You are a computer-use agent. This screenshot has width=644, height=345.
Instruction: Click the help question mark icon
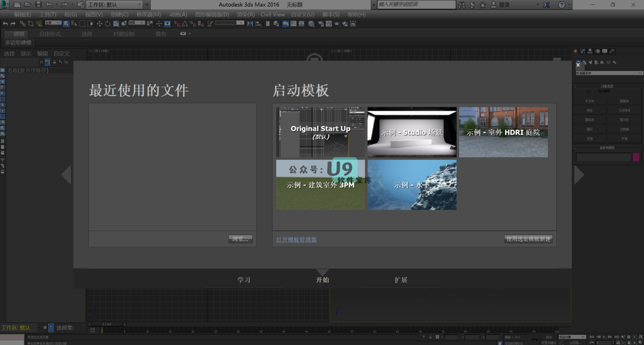(x=561, y=5)
